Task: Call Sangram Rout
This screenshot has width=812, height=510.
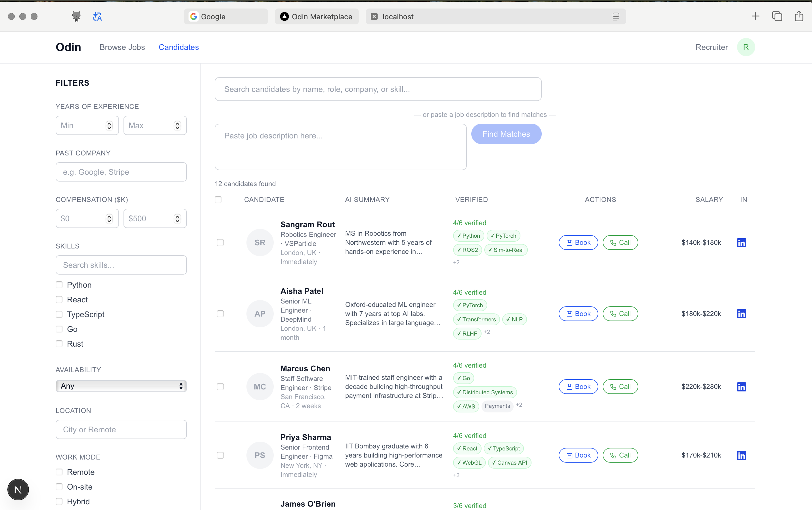Action: [x=620, y=243]
